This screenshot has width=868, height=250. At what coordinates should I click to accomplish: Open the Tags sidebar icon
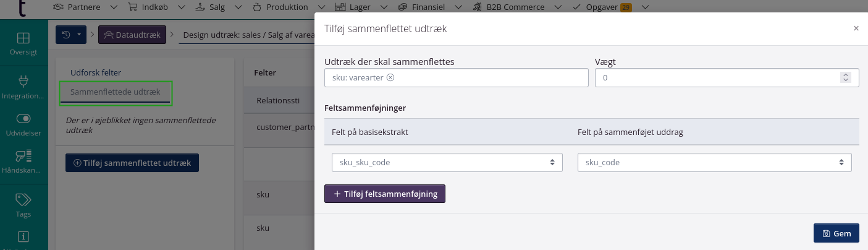(x=23, y=204)
